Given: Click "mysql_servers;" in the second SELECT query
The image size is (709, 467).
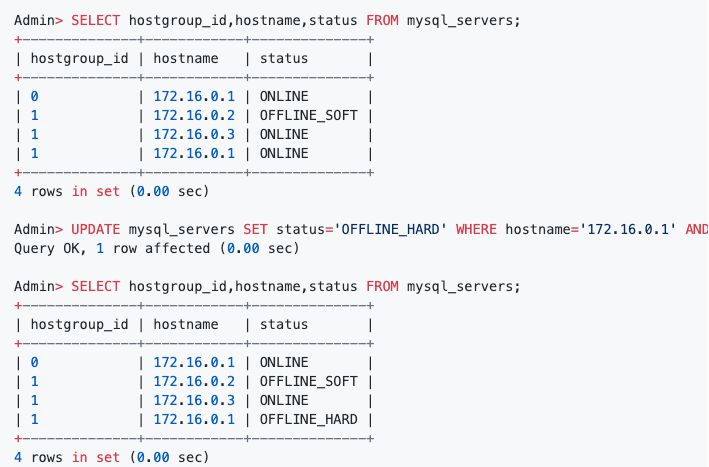Looking at the screenshot, I should tap(463, 287).
